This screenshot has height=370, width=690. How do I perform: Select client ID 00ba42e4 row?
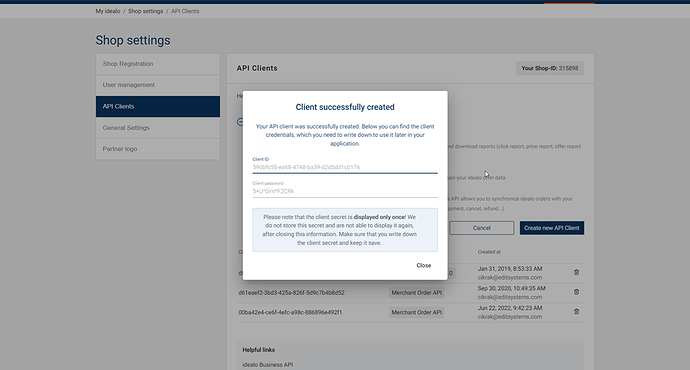click(x=410, y=312)
